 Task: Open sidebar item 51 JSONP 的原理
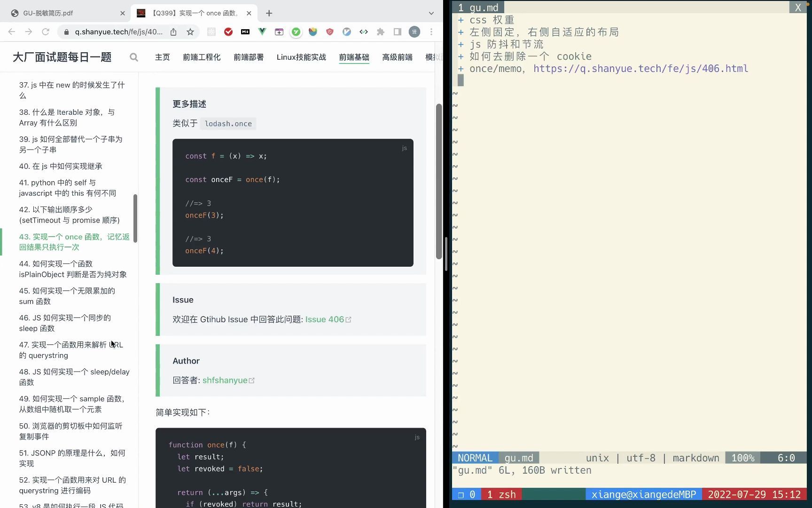point(72,458)
